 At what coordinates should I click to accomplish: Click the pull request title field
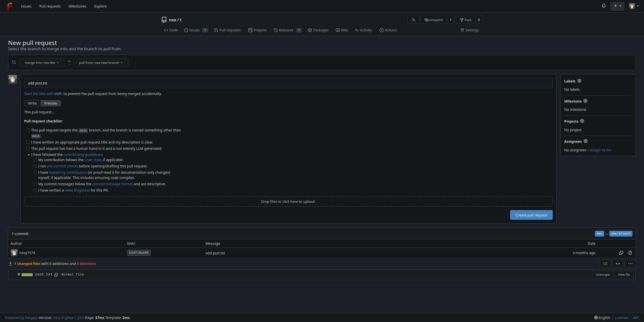(288, 83)
